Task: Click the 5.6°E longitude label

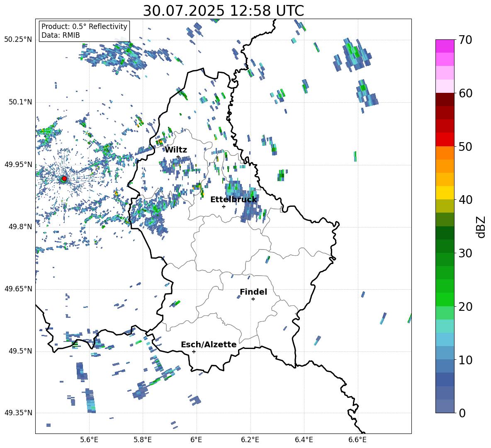Action: 89,440
